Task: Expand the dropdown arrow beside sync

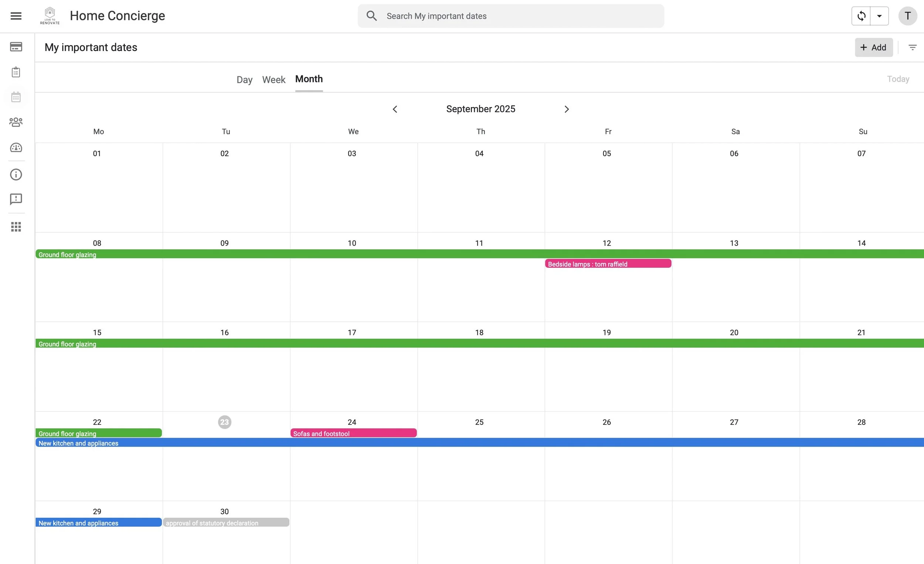Action: pos(879,16)
